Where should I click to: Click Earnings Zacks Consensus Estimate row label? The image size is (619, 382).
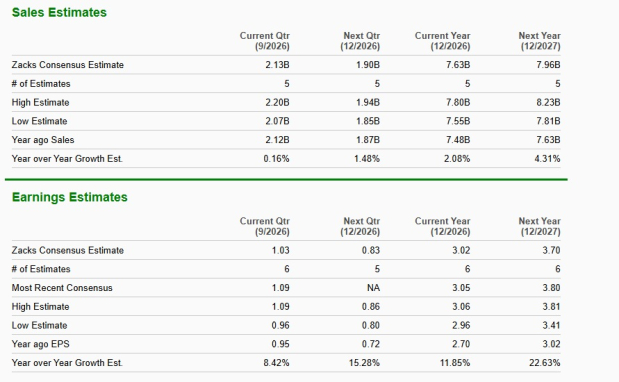tap(68, 250)
